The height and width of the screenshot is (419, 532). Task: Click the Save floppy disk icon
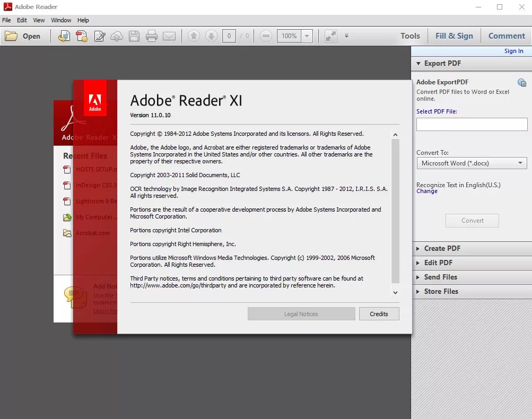tap(134, 36)
